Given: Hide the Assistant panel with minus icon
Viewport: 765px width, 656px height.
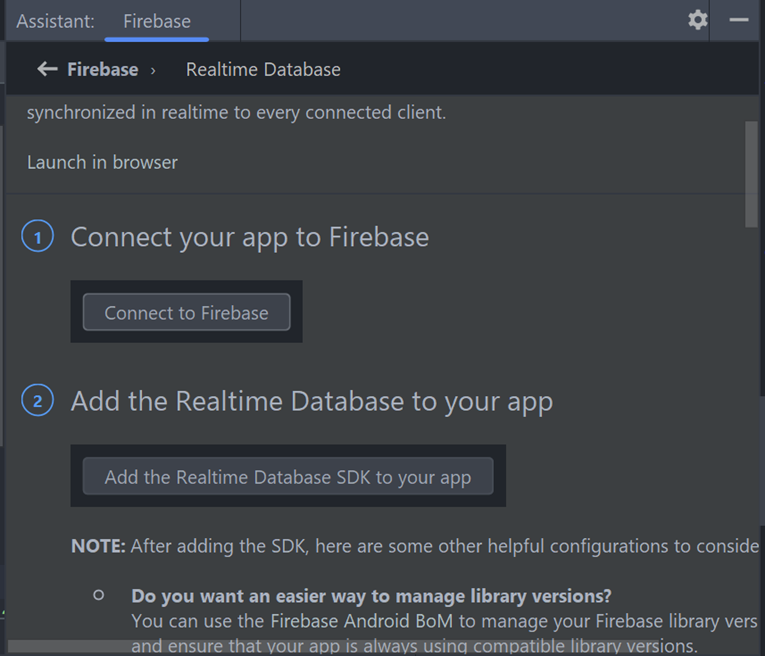Looking at the screenshot, I should (739, 20).
